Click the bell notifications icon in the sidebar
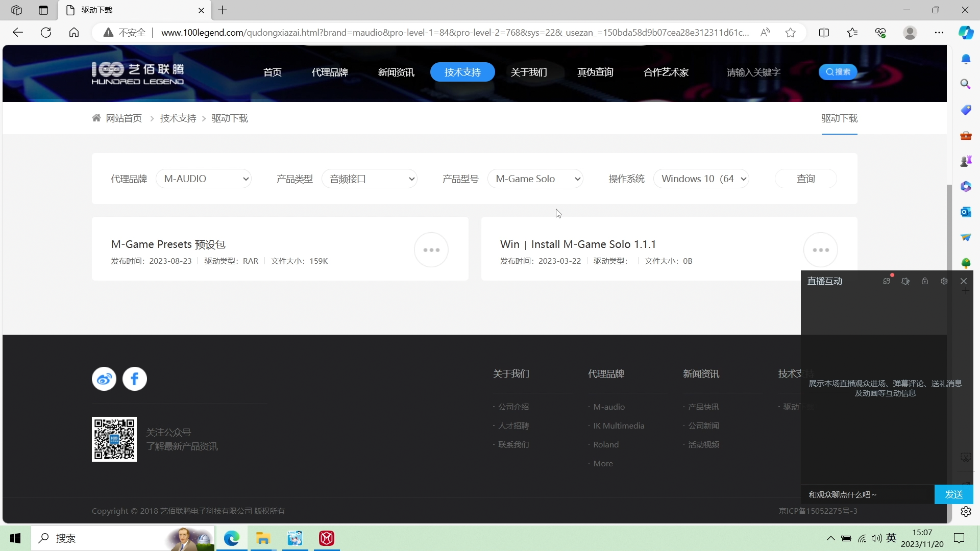980x551 pixels. point(966,59)
